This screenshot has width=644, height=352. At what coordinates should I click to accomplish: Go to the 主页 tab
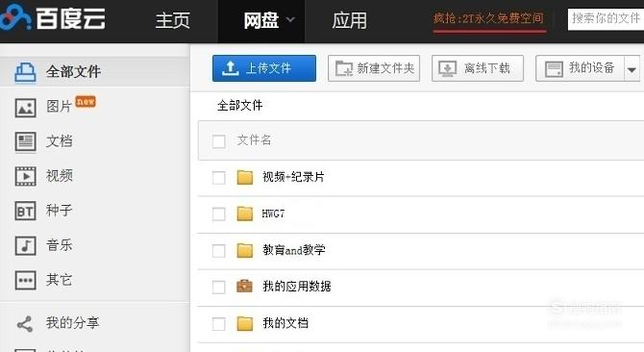(172, 20)
